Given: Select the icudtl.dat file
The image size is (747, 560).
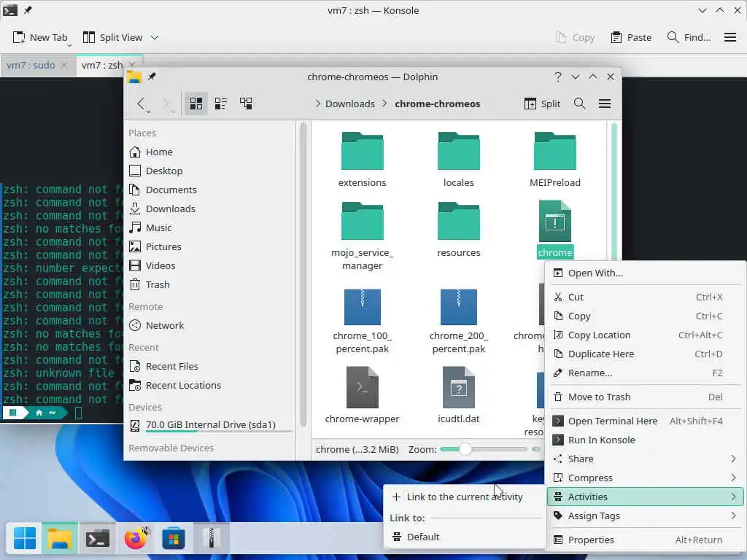Looking at the screenshot, I should click(458, 394).
